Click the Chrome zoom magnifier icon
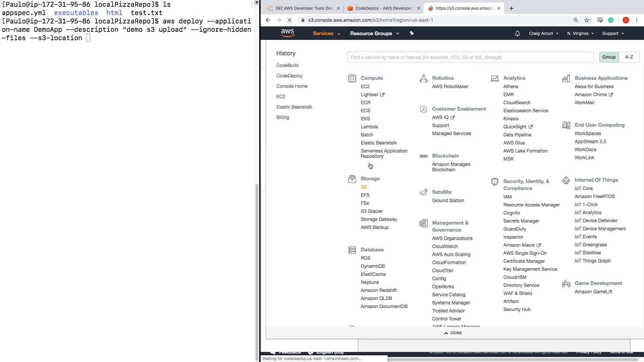This screenshot has width=644, height=362. point(576,20)
